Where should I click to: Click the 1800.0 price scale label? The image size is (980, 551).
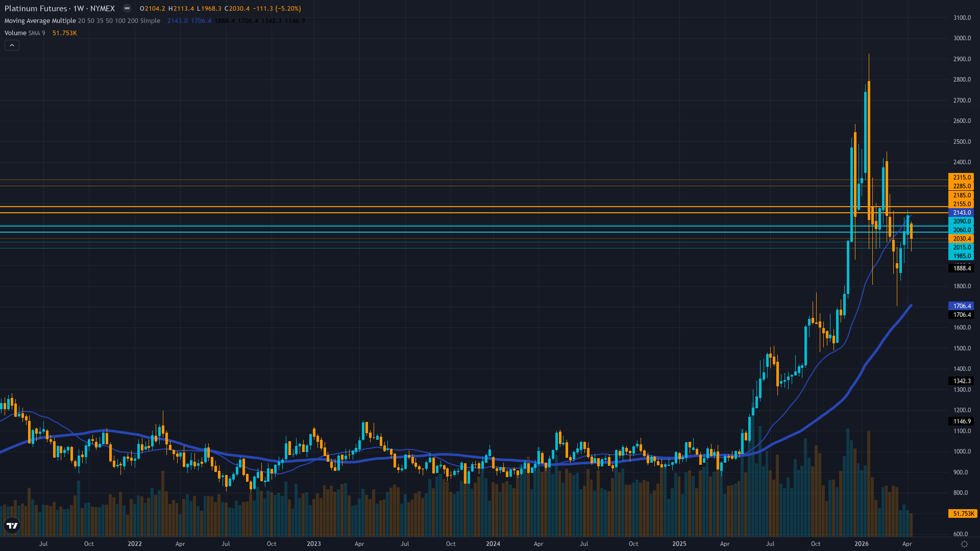[x=962, y=286]
